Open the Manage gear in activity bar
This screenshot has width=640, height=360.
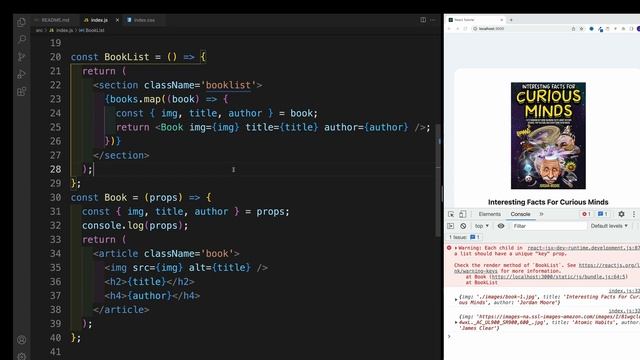pos(22,356)
